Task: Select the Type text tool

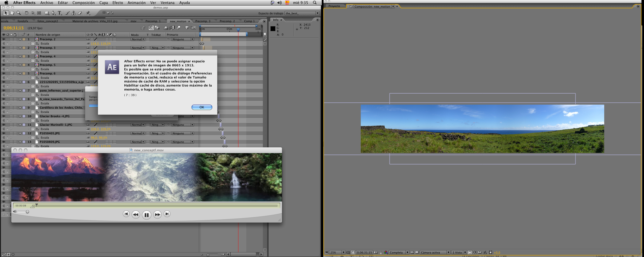Action: coord(60,13)
